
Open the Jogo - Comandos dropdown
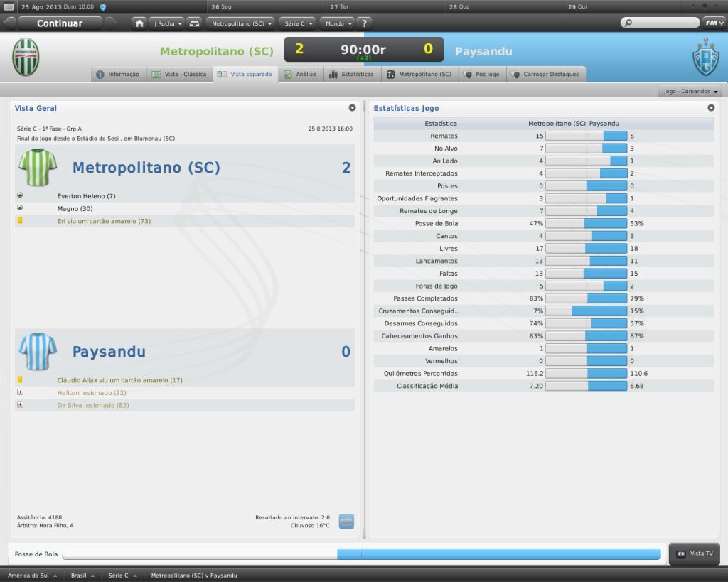pos(690,92)
